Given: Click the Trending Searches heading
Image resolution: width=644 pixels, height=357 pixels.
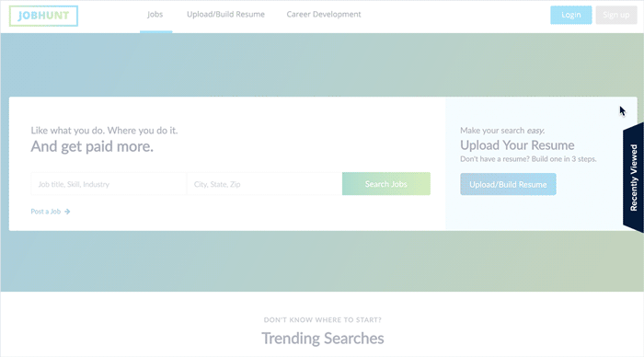Looking at the screenshot, I should pyautogui.click(x=323, y=339).
